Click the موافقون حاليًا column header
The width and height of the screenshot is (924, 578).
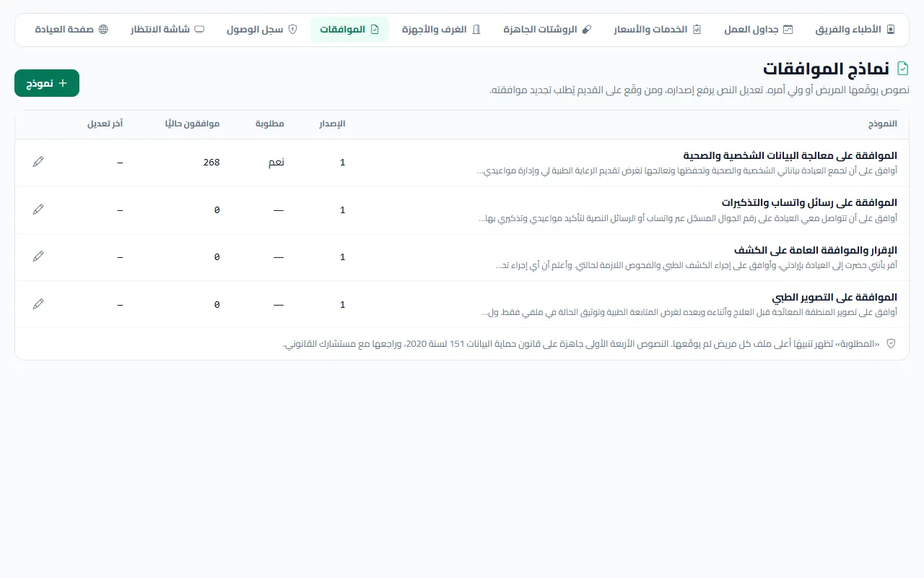(192, 124)
